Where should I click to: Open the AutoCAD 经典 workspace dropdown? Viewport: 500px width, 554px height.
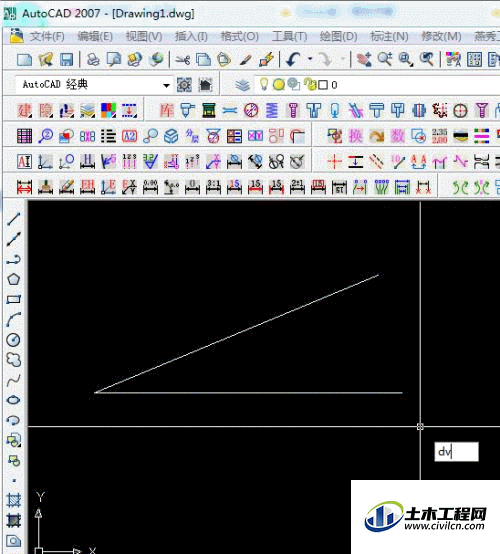pyautogui.click(x=166, y=85)
